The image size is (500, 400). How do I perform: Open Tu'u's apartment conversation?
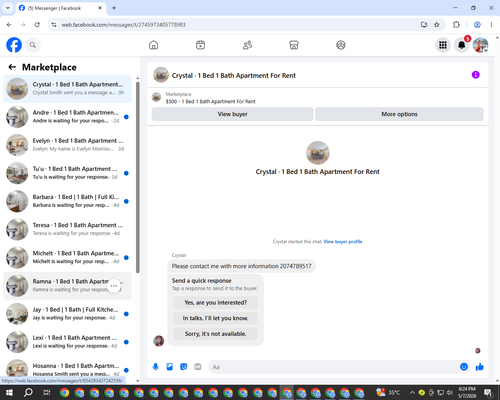coord(67,173)
